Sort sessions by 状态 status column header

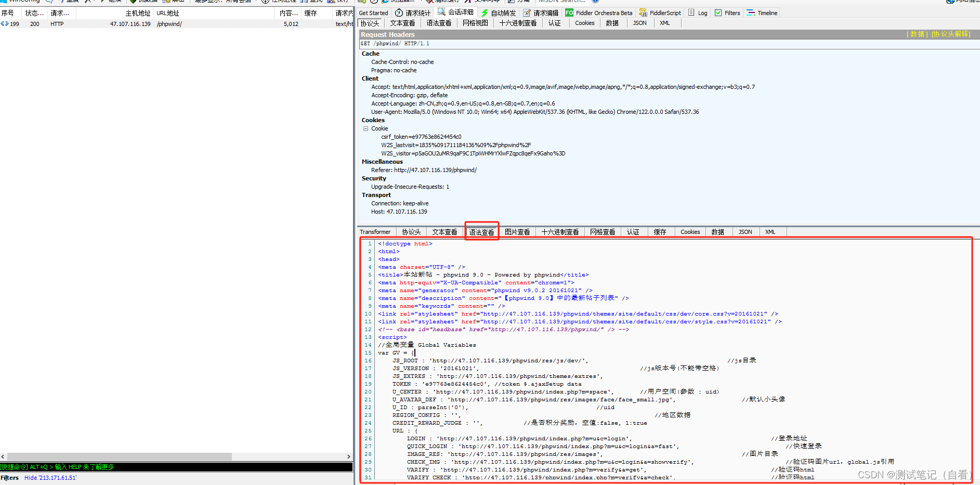pyautogui.click(x=34, y=13)
